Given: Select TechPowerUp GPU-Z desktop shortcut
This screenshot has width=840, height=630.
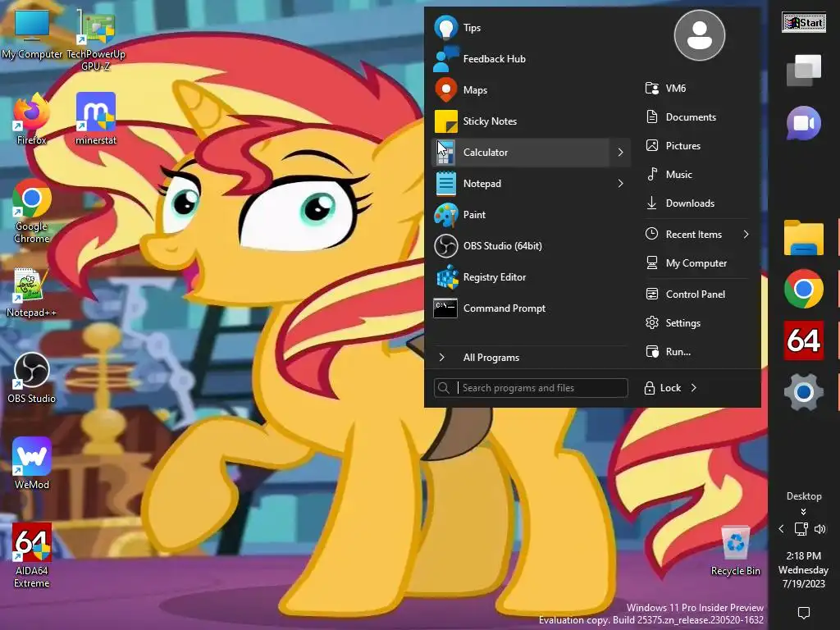Looking at the screenshot, I should 96,39.
